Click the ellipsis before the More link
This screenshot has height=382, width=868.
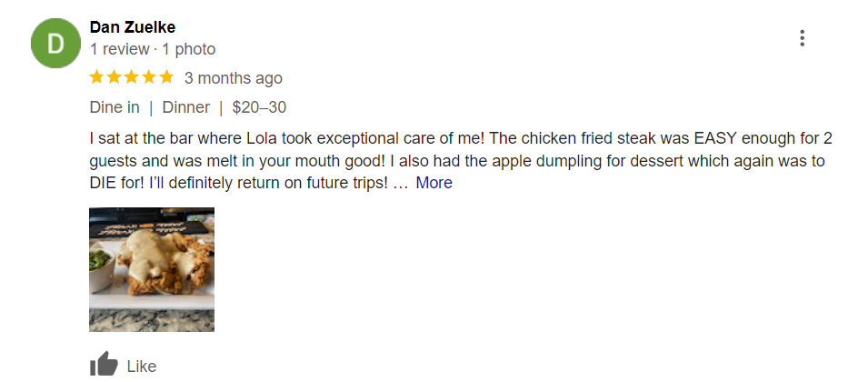(400, 185)
